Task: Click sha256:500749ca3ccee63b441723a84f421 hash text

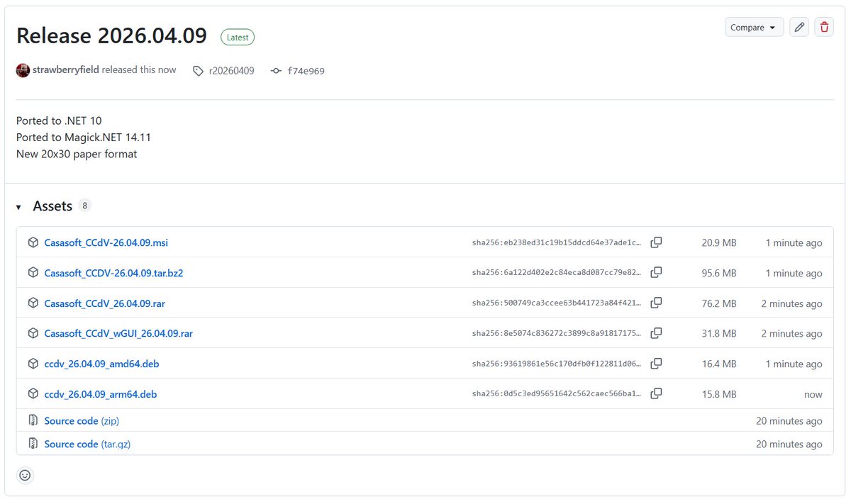Action: (557, 303)
